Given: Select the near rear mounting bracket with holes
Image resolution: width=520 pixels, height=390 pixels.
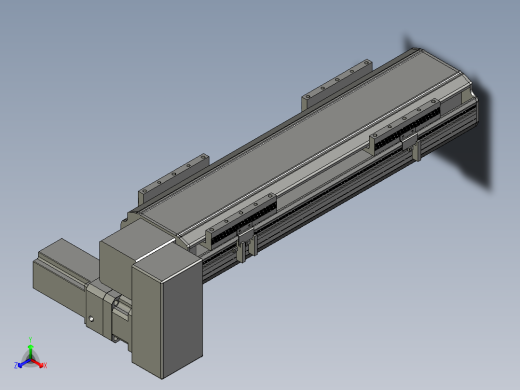Looking at the screenshot, I should [173, 180].
